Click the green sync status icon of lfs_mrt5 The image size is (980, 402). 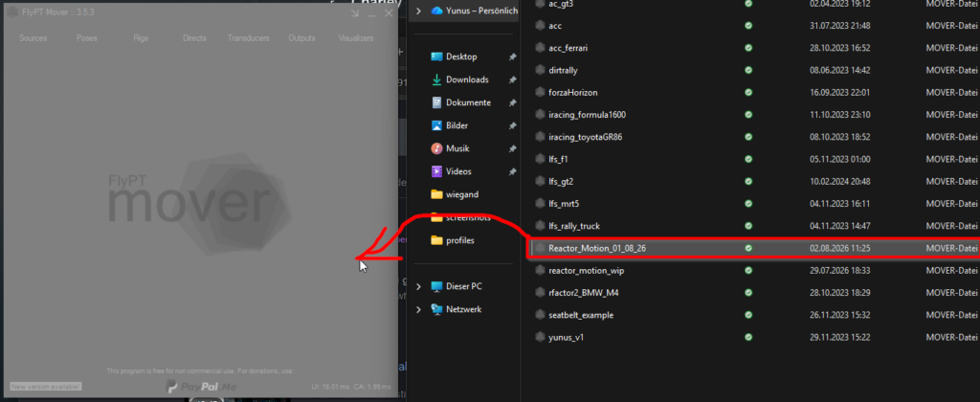(x=748, y=204)
